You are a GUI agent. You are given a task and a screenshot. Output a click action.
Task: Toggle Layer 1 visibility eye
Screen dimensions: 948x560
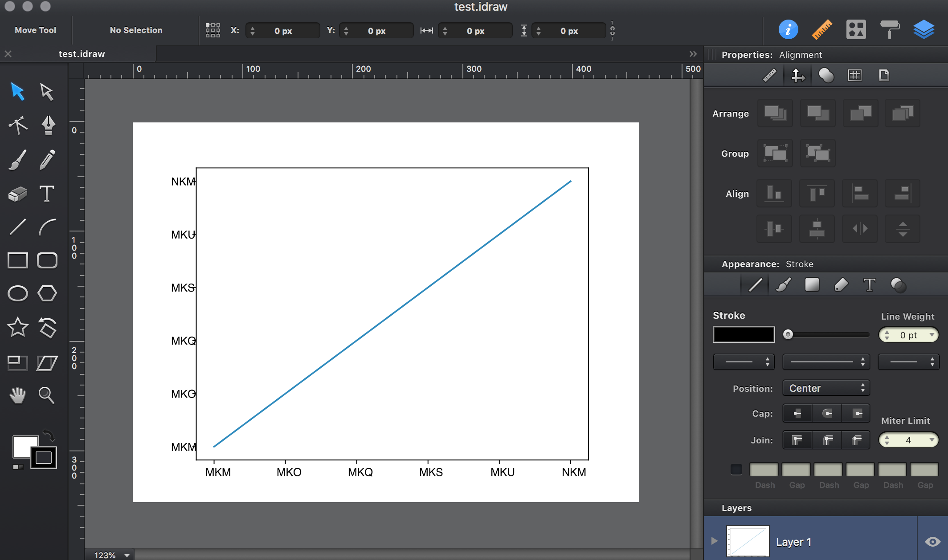tap(932, 541)
